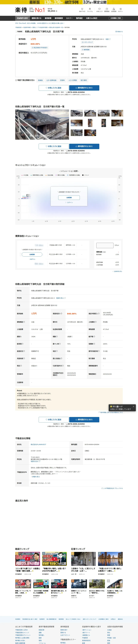Open the number 2 ranked Tower Mansion article thumbnail
Image resolution: width=138 pixels, height=644 pixels.
coord(110,559)
